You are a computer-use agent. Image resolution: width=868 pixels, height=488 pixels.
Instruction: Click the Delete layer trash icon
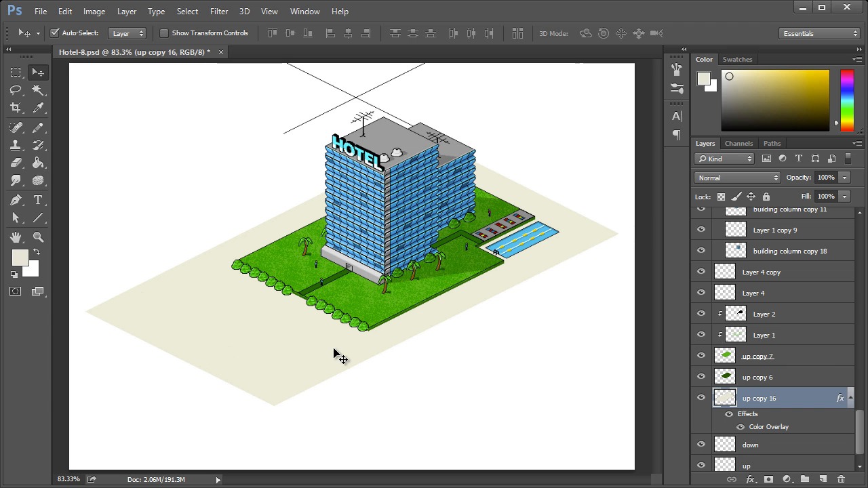coord(841,479)
